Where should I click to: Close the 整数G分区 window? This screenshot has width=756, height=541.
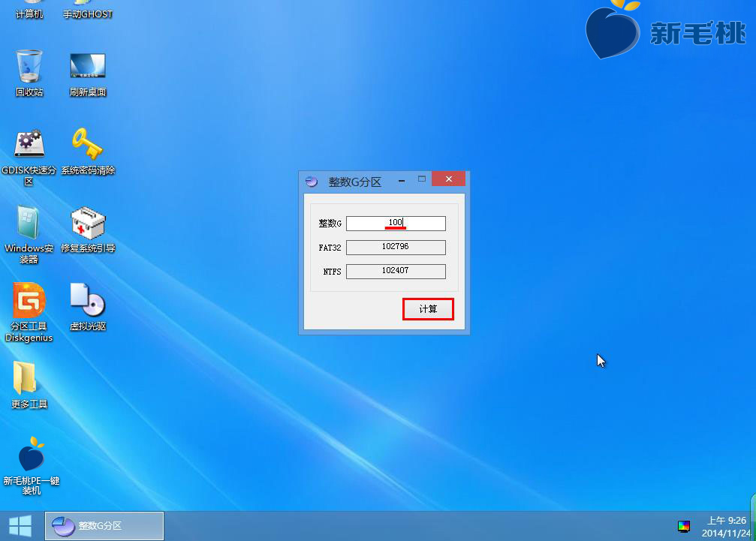coord(449,179)
